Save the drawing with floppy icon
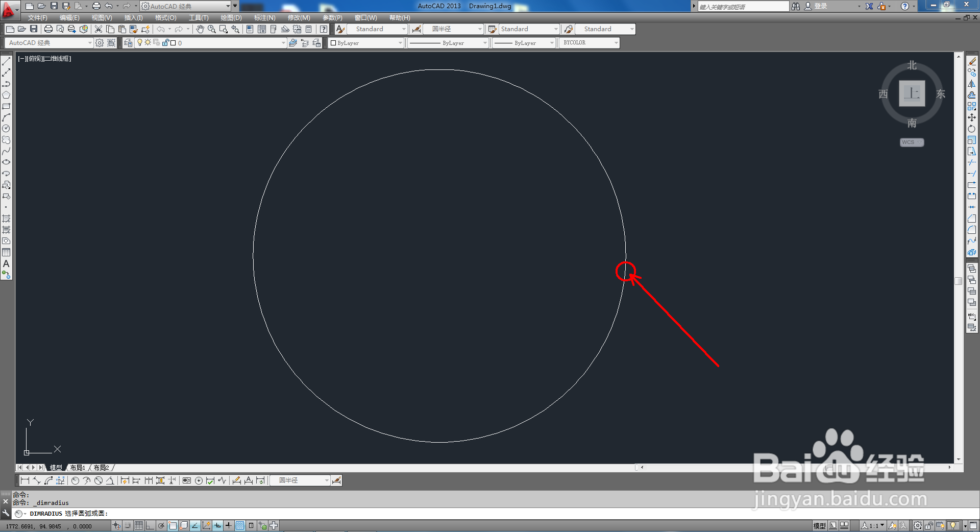Image resolution: width=980 pixels, height=532 pixels. point(34,29)
